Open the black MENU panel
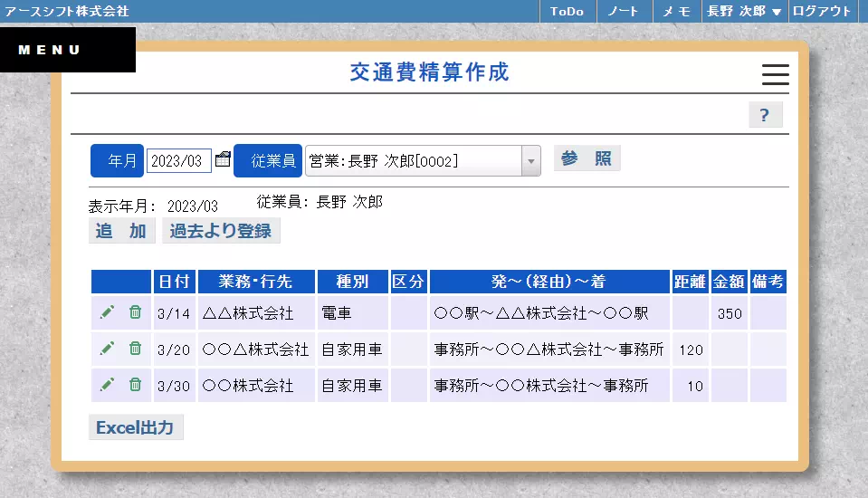Image resolution: width=868 pixels, height=498 pixels. (68, 50)
